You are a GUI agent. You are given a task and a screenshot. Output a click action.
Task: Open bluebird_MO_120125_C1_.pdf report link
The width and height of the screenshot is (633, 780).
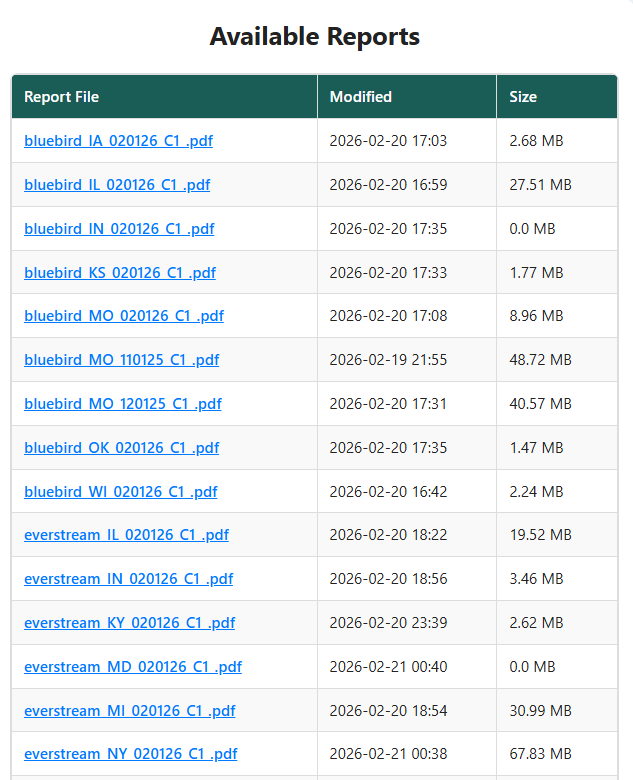click(x=123, y=403)
